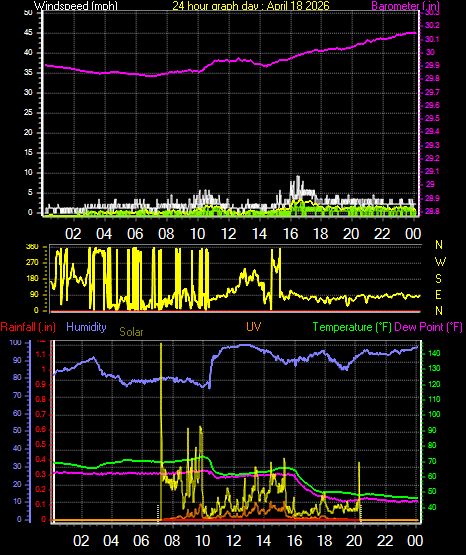Select hour "14" under the temperature chart
The width and height of the screenshot is (466, 555).
click(264, 541)
